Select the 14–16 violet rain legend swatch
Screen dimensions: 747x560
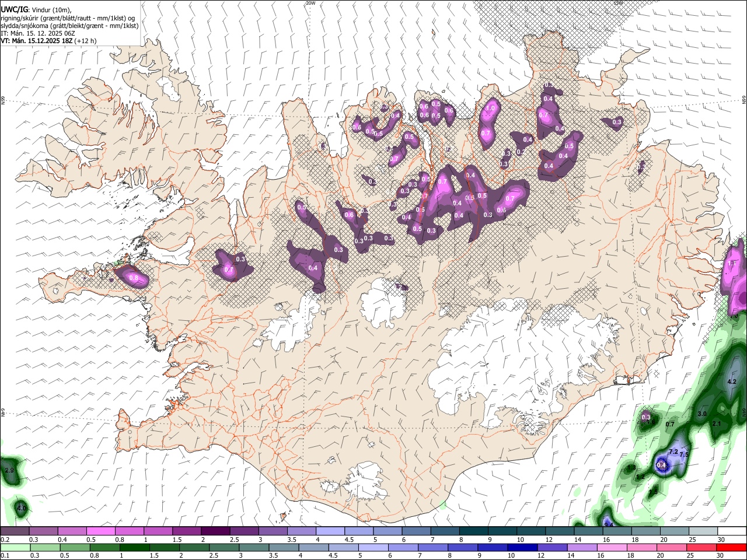[x=582, y=547]
